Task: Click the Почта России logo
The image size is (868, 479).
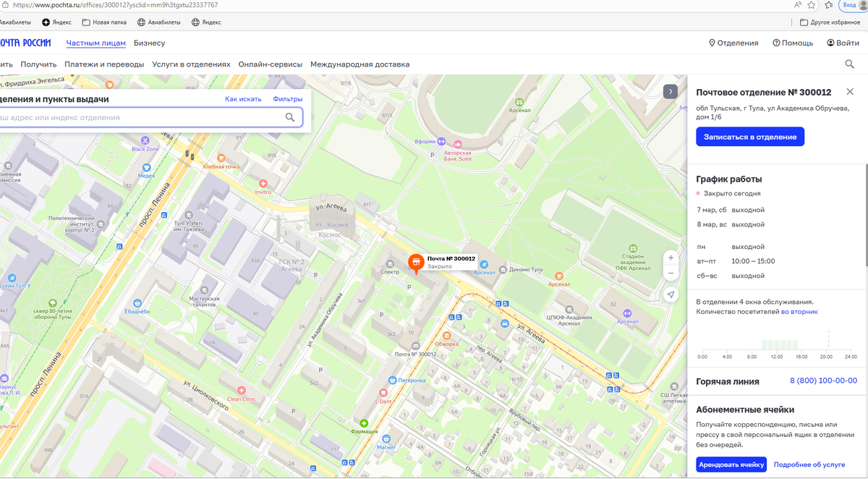Action: click(25, 43)
